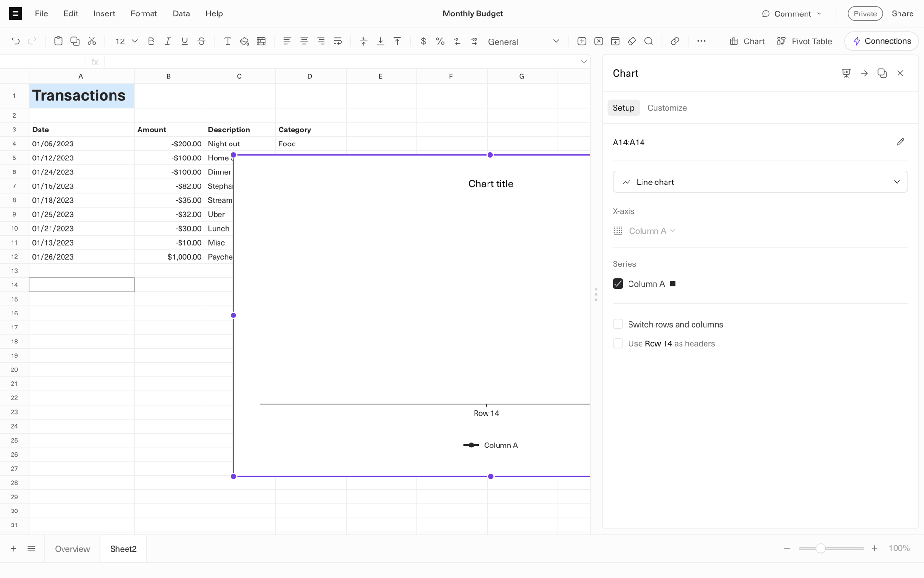The width and height of the screenshot is (924, 578).
Task: Open the font size 12 dropdown
Action: click(x=127, y=41)
